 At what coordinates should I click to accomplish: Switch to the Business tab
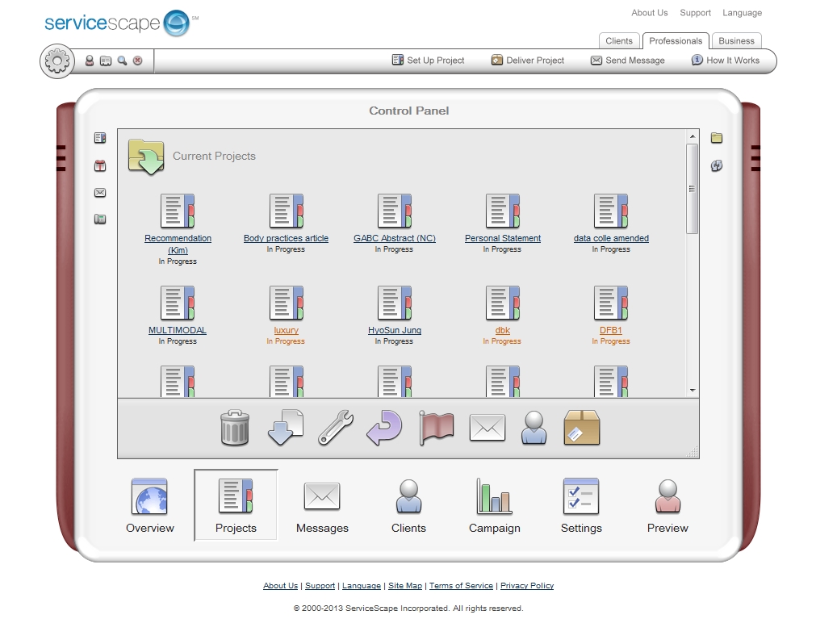point(736,41)
